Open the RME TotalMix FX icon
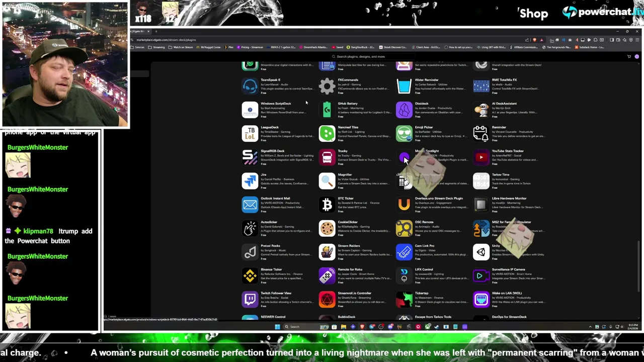Screen dimensions: 644x362 pyautogui.click(x=481, y=86)
